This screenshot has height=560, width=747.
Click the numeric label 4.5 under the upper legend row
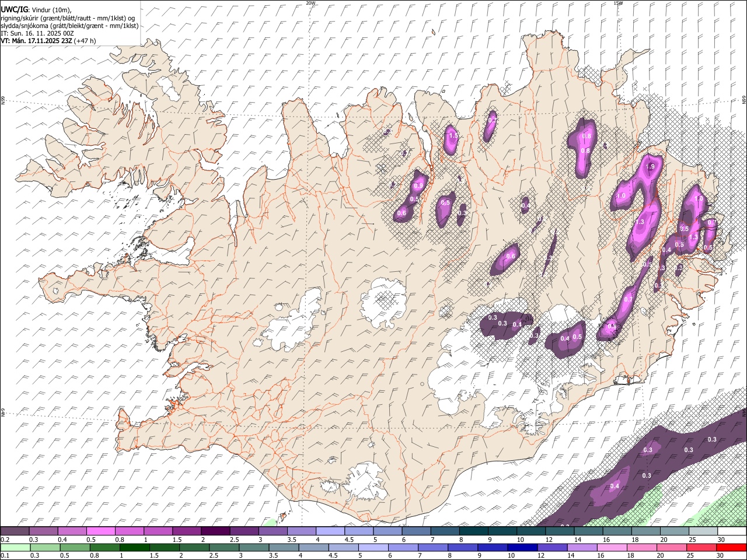(349, 540)
